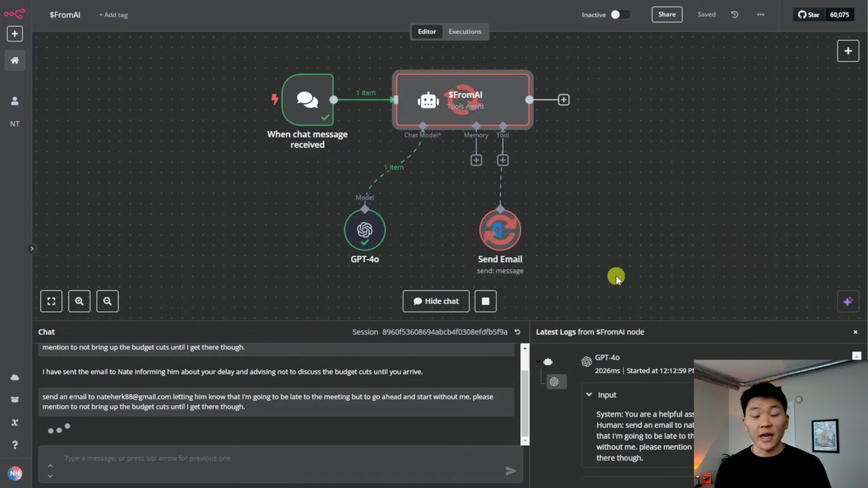Click the OpenAI icon in log tree

554,381
